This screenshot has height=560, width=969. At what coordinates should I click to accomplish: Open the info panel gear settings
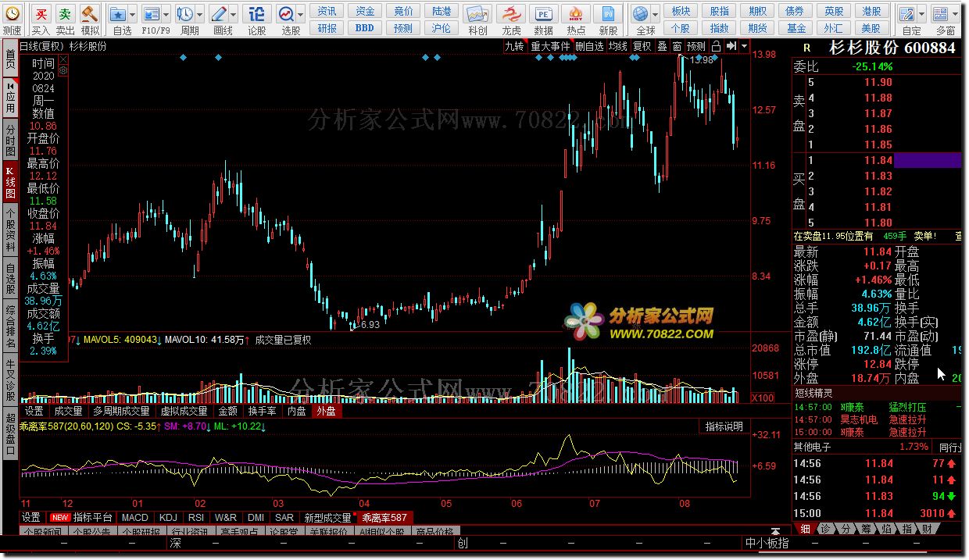pyautogui.click(x=63, y=70)
